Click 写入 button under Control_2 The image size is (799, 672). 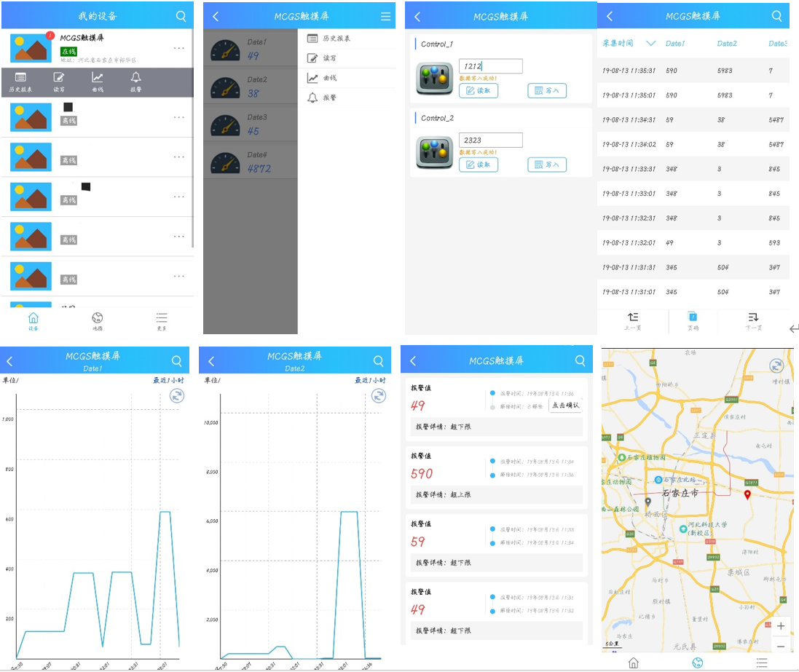tap(547, 165)
